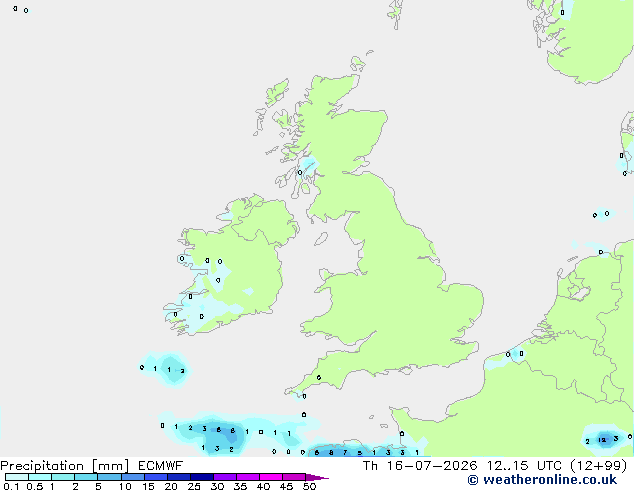Pick the legend swatch between 5 and 10
This screenshot has height=490, width=634.
[x=109, y=477]
